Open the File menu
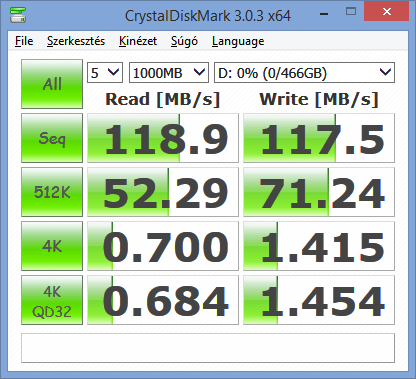This screenshot has height=379, width=416. (24, 41)
